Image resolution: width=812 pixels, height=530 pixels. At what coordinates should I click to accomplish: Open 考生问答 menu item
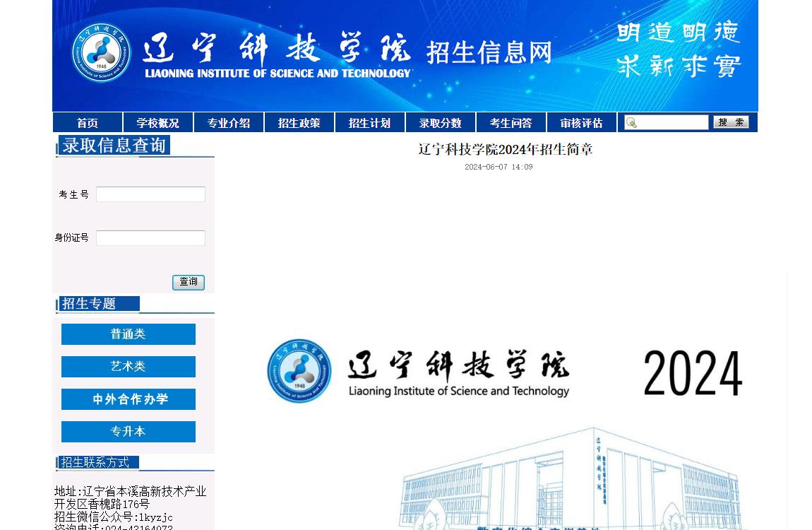pos(511,123)
